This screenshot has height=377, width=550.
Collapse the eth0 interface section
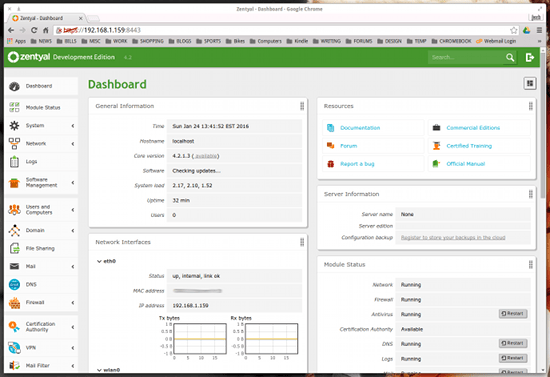(106, 261)
